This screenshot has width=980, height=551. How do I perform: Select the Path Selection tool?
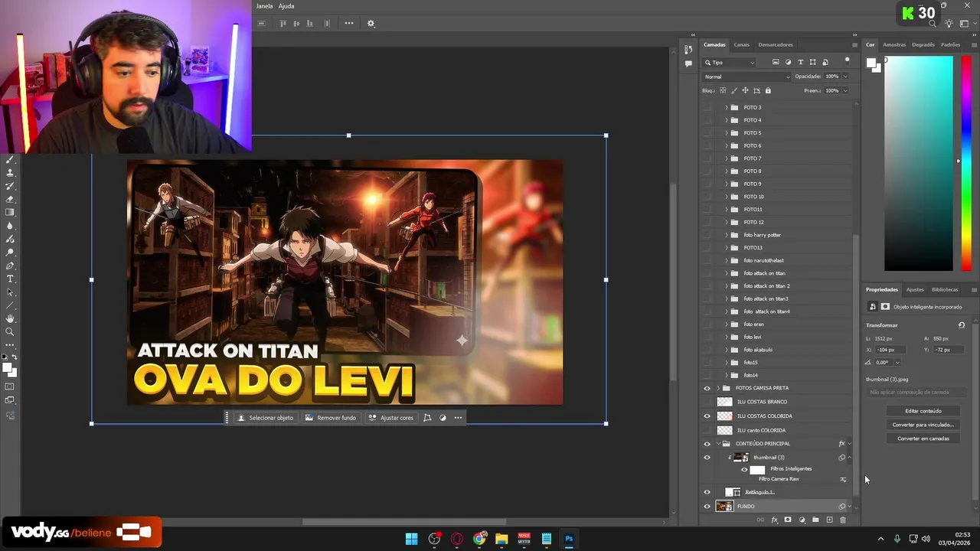10,292
